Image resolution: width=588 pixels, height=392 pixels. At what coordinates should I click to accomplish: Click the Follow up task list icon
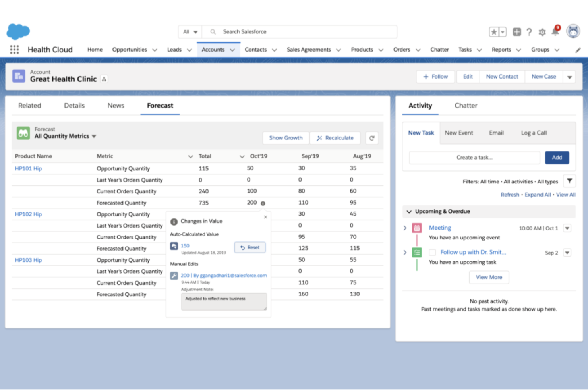click(417, 253)
